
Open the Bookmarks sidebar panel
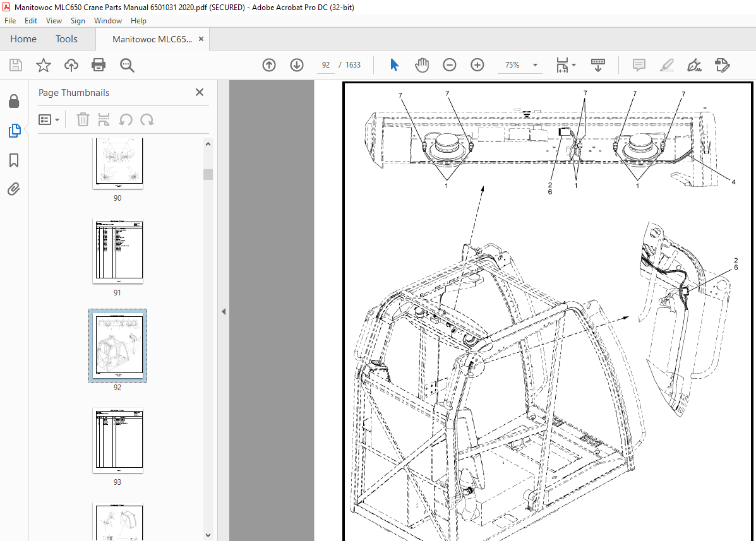pyautogui.click(x=14, y=160)
